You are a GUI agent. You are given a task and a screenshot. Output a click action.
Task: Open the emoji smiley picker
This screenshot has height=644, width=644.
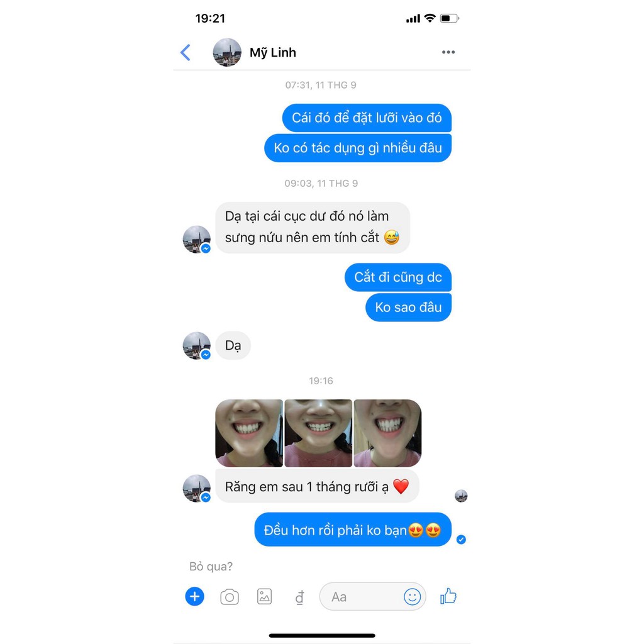412,596
